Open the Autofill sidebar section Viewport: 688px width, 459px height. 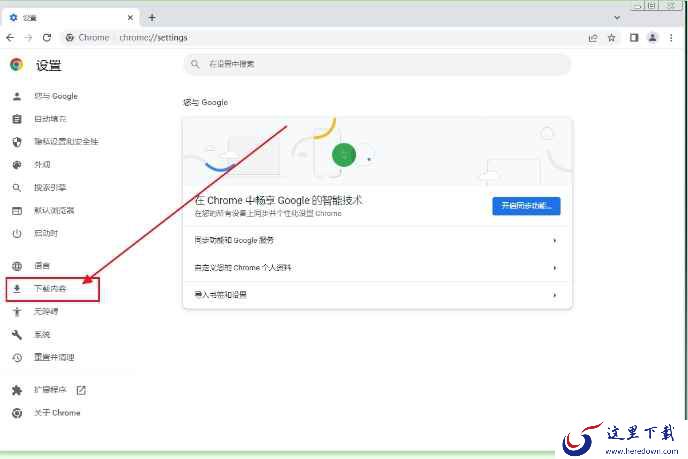click(x=50, y=119)
